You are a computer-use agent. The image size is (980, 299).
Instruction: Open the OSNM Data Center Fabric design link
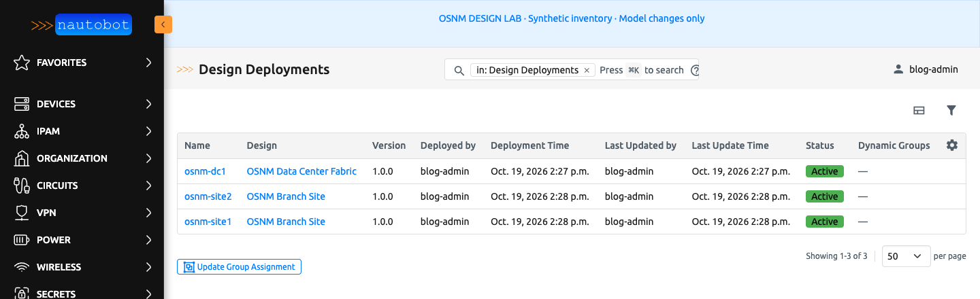(301, 171)
